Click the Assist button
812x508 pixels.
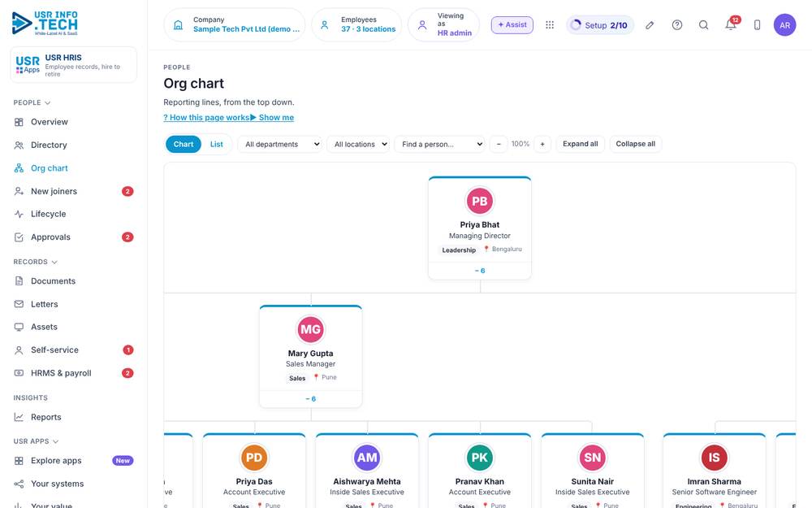(512, 25)
